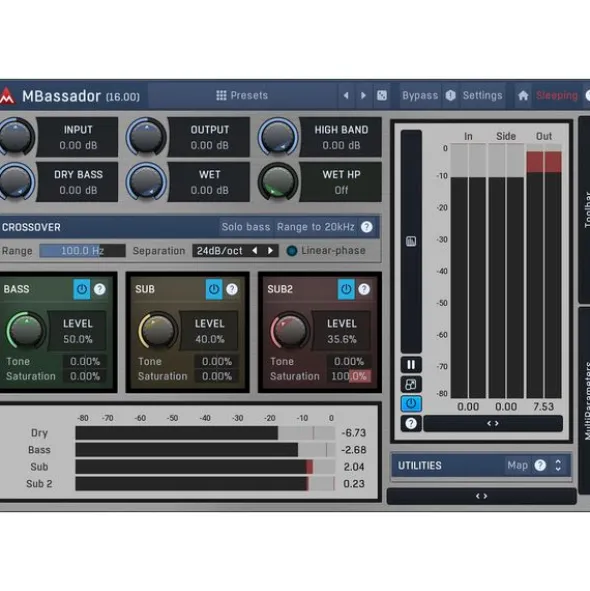
Task: Load the previous preset arrow
Action: pyautogui.click(x=346, y=96)
